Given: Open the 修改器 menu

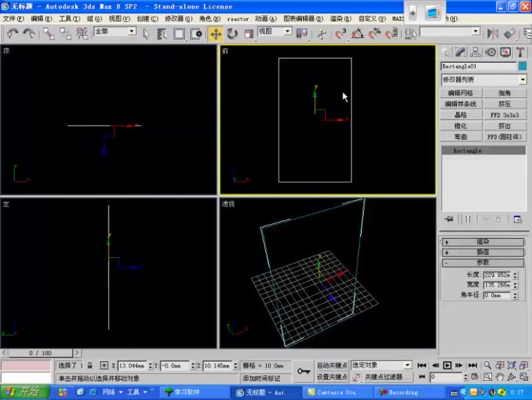Looking at the screenshot, I should point(178,19).
